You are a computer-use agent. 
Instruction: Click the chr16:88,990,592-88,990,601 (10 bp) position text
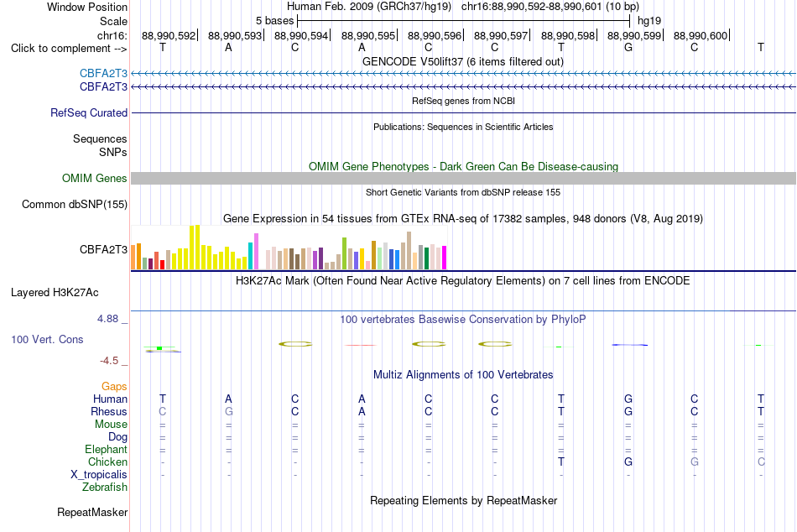click(x=550, y=7)
